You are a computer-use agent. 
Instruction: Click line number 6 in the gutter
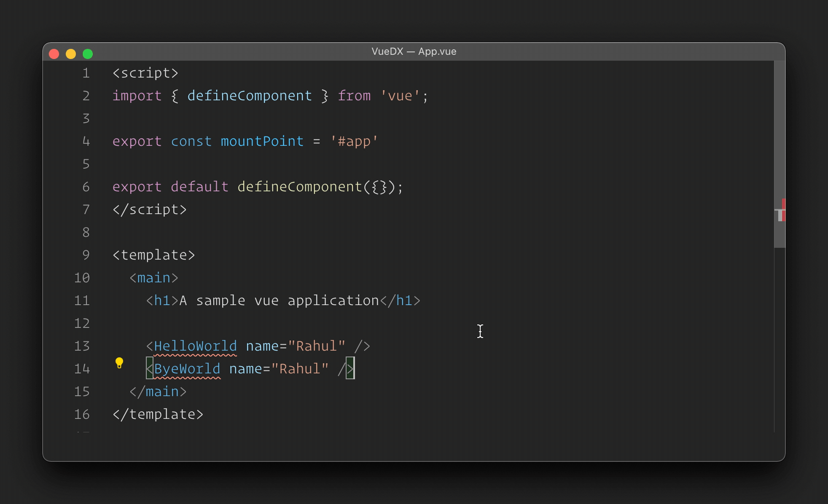click(x=86, y=187)
